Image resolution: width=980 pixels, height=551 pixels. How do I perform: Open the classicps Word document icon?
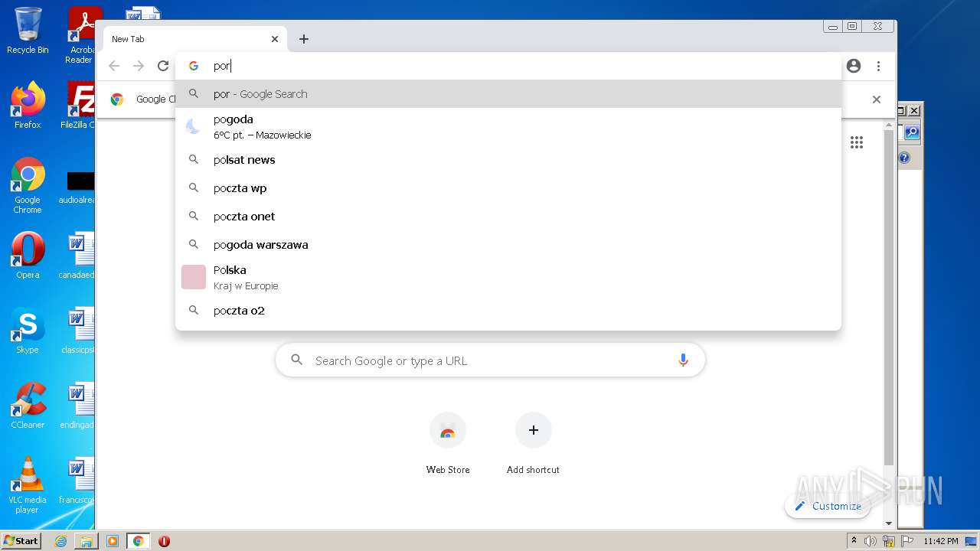pos(77,331)
